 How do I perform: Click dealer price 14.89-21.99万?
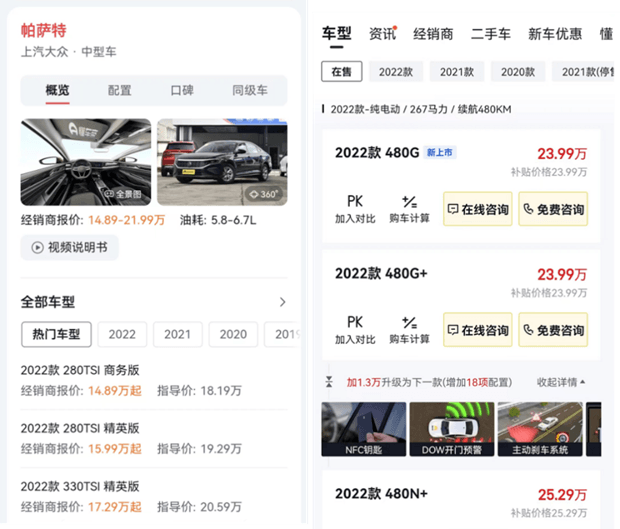127,220
